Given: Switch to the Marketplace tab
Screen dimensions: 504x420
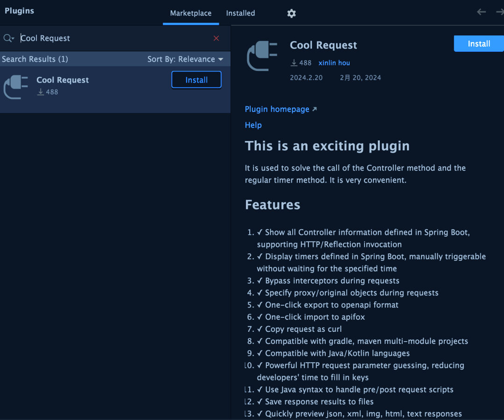Looking at the screenshot, I should tap(191, 13).
